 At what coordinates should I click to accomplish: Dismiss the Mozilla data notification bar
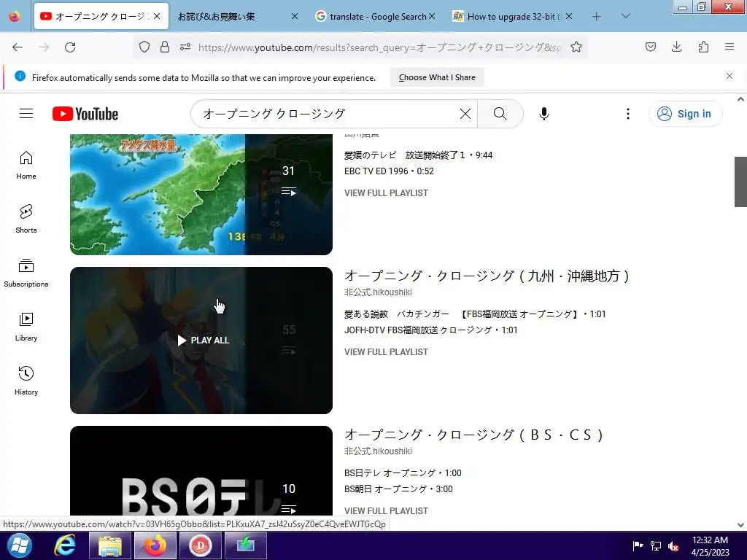729,76
